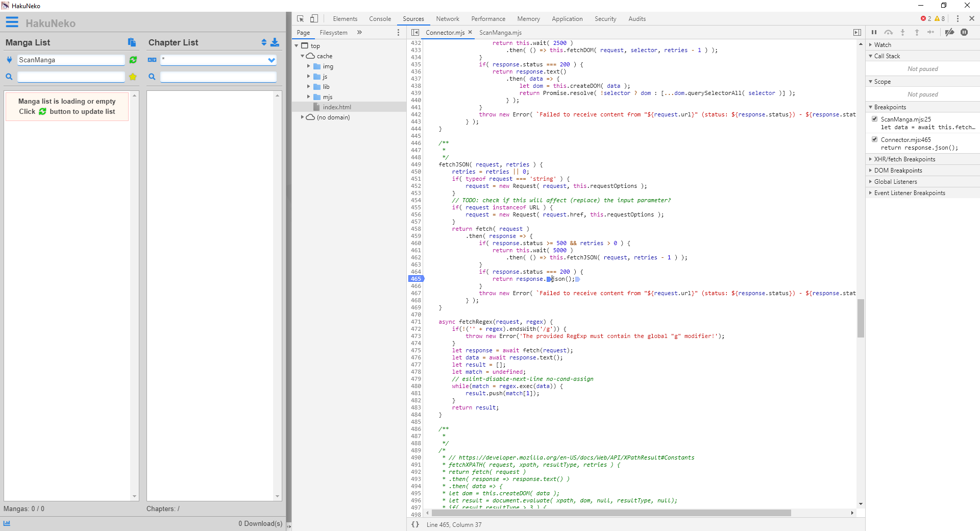Open the Application tab
Image resolution: width=980 pixels, height=531 pixels.
(x=567, y=19)
